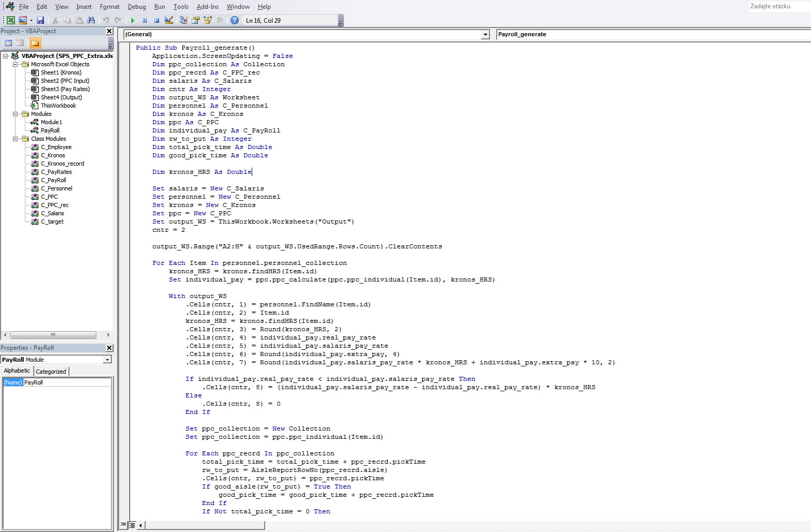The image size is (811, 532).
Task: Click the Insert UserForm icon
Action: click(x=23, y=20)
